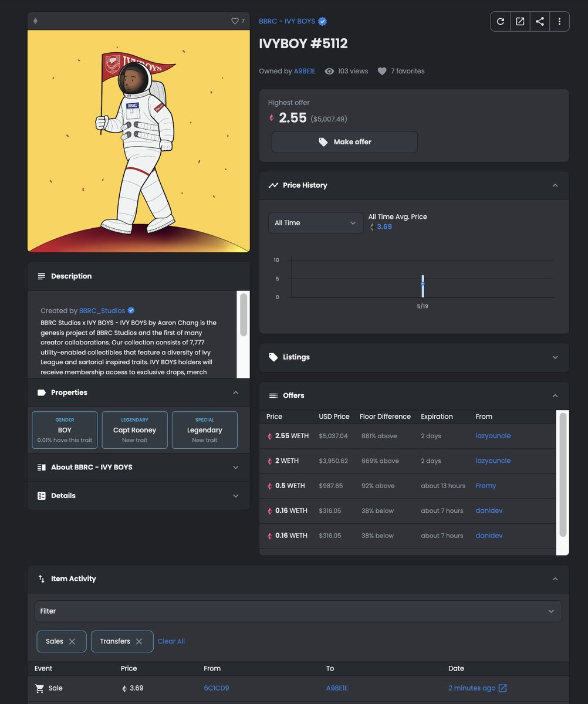588x704 pixels.
Task: Click the 2 minutes ago date link
Action: tap(472, 688)
